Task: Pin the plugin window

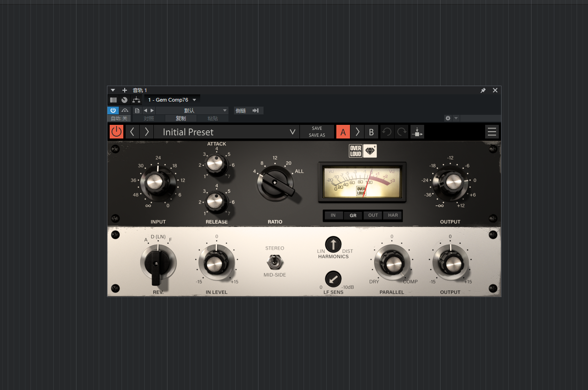Action: click(483, 90)
